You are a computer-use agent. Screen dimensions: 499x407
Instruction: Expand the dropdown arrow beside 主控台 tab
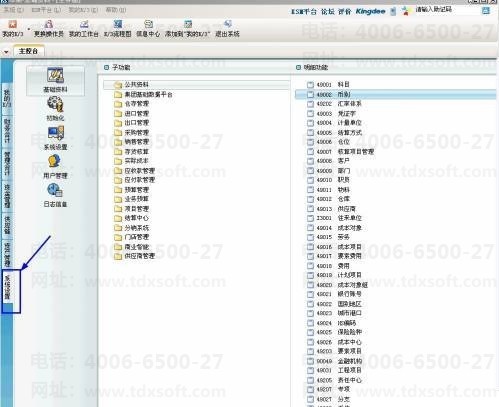[6, 52]
